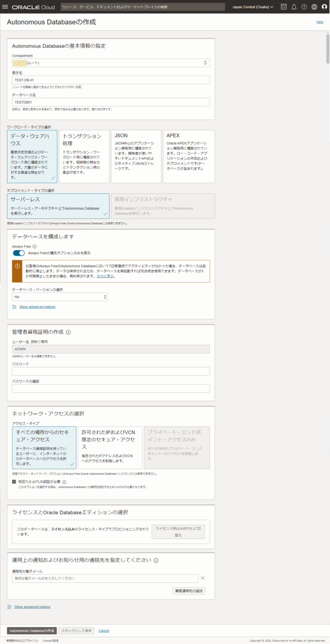Click the パスワード input field
330x644 pixels.
tap(111, 371)
